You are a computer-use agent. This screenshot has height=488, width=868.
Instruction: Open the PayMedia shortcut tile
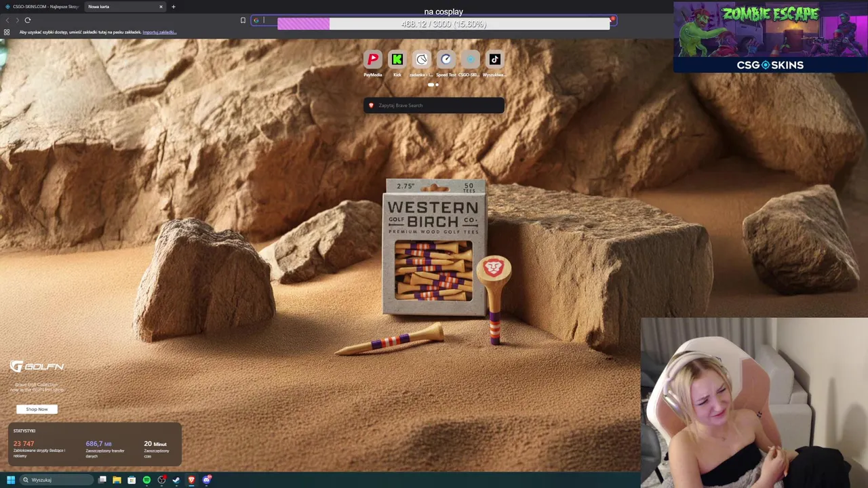373,60
